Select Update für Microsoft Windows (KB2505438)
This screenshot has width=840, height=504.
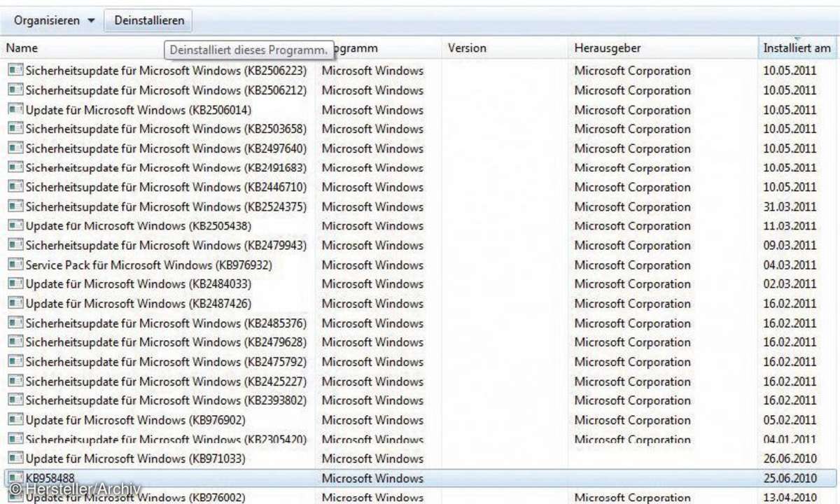click(x=139, y=226)
